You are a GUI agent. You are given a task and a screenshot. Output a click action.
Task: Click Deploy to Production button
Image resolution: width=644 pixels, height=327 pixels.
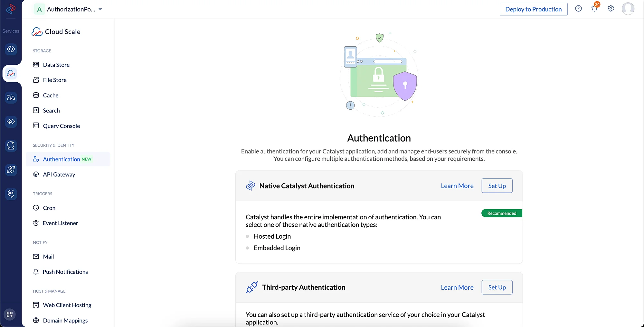[533, 9]
